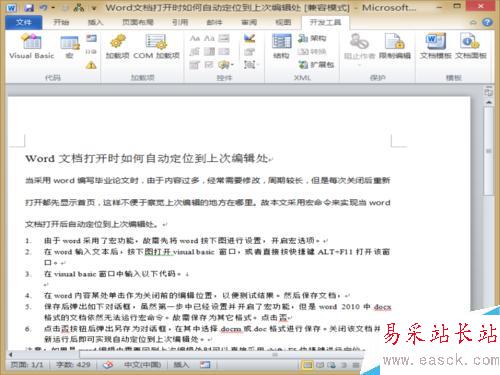Click the macro recording icon in status bar
Screen dimensions: 500x375
(x=205, y=365)
